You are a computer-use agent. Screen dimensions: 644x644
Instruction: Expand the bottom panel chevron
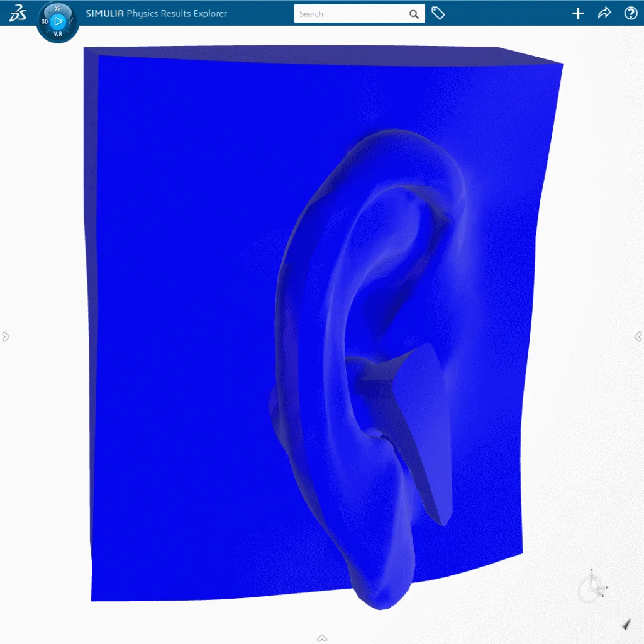coord(322,638)
